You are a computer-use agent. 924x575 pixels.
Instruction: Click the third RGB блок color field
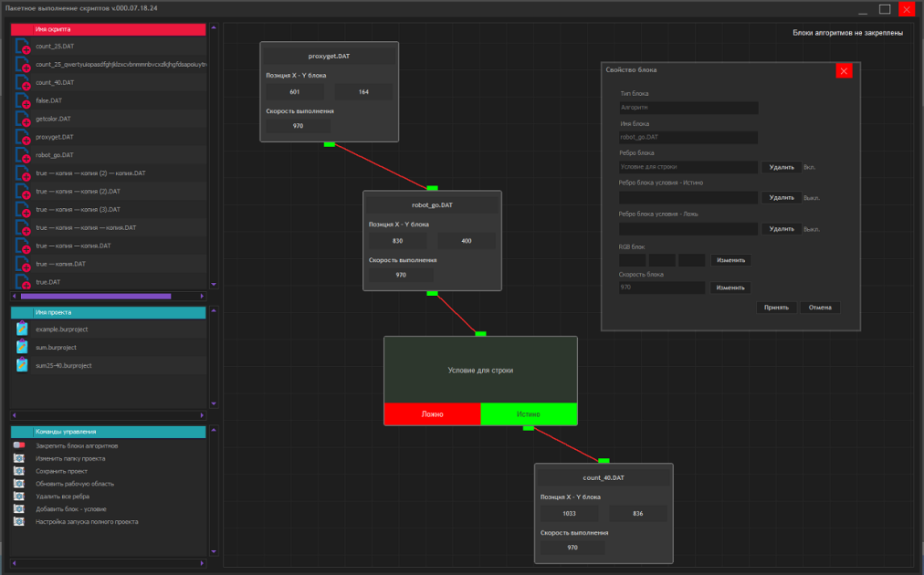tap(691, 260)
